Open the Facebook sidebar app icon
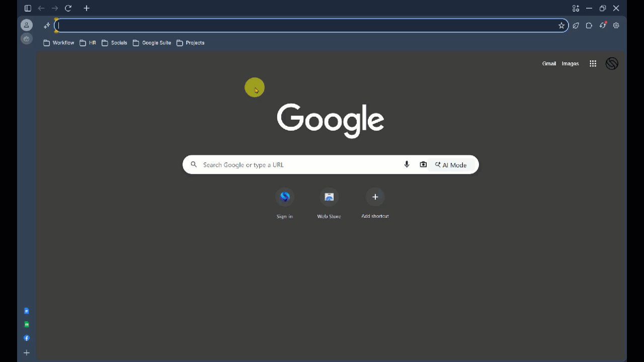This screenshot has height=362, width=644. (x=27, y=338)
